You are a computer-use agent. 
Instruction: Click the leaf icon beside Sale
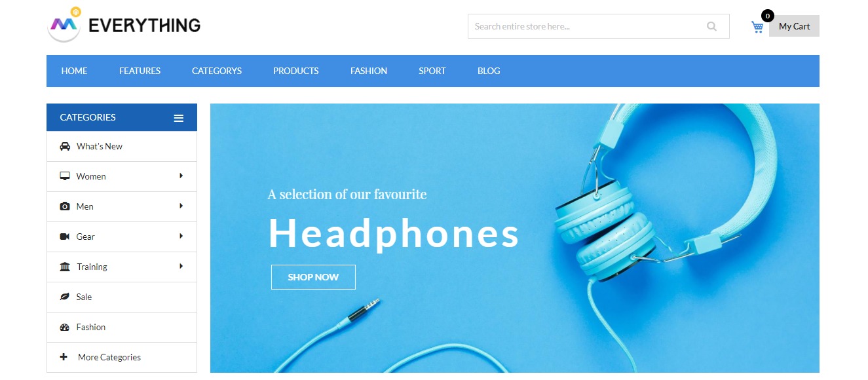pos(65,297)
